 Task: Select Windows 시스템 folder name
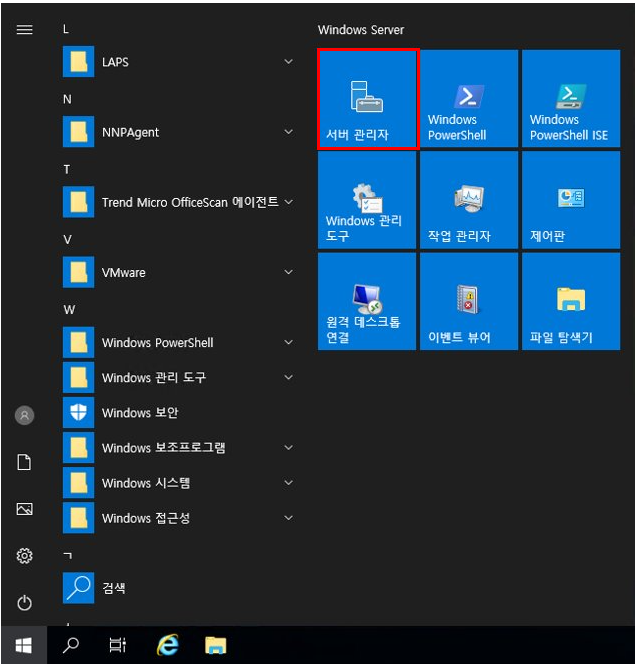pyautogui.click(x=146, y=483)
